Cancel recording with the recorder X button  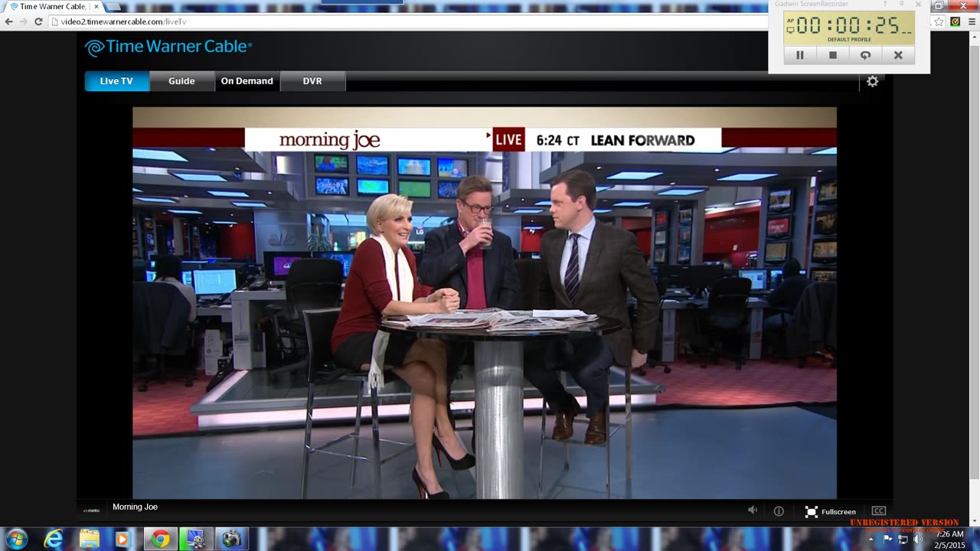tap(898, 55)
